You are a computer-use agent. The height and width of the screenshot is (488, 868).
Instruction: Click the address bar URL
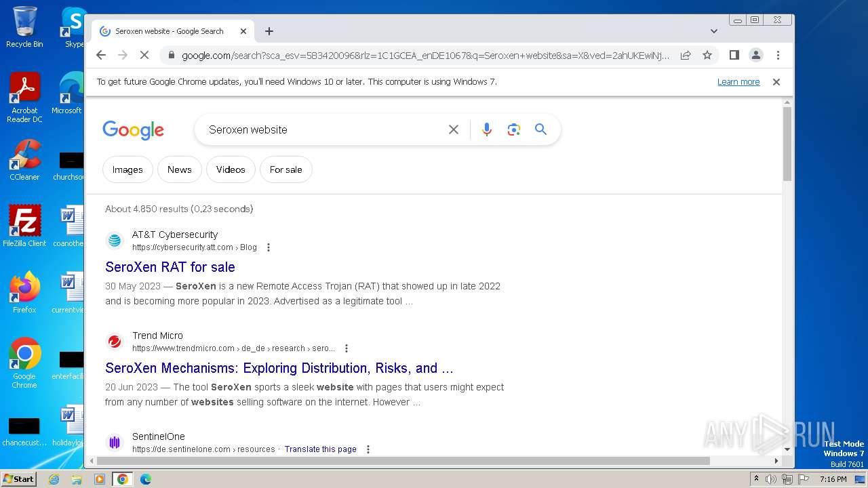[x=425, y=55]
